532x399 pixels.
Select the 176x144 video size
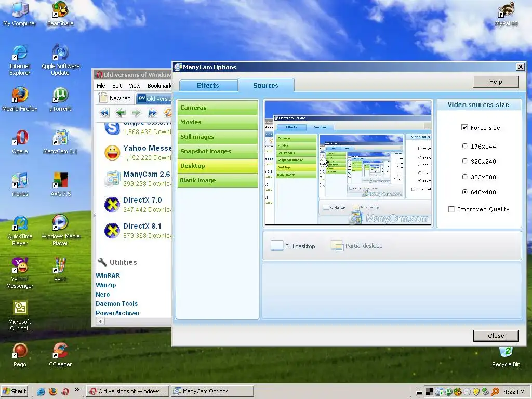click(x=464, y=146)
